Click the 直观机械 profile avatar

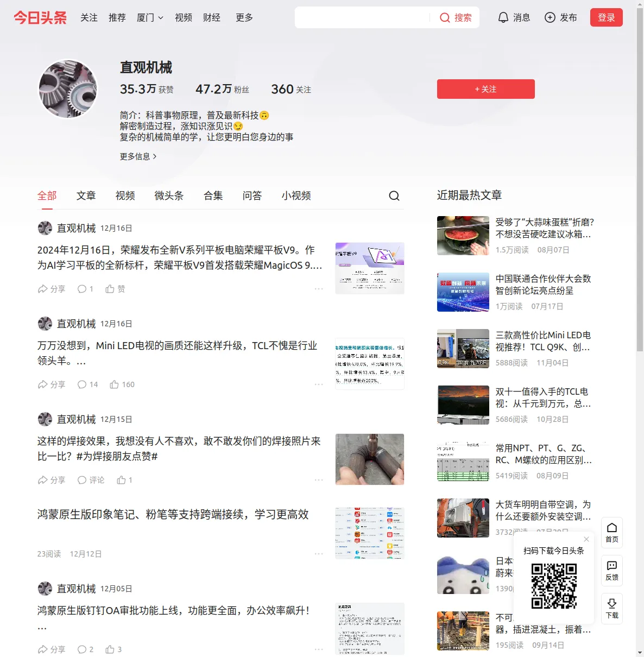68,89
